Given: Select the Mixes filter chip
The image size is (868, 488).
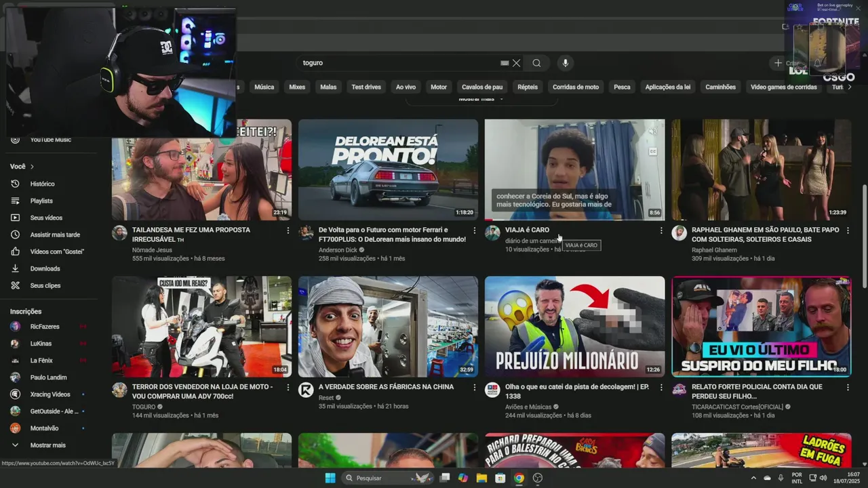Looking at the screenshot, I should [297, 87].
